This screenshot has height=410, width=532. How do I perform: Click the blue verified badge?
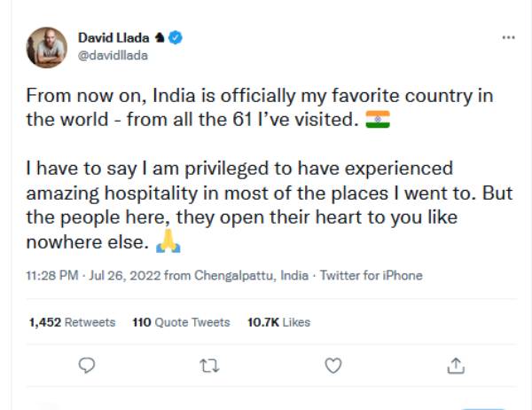coord(176,38)
